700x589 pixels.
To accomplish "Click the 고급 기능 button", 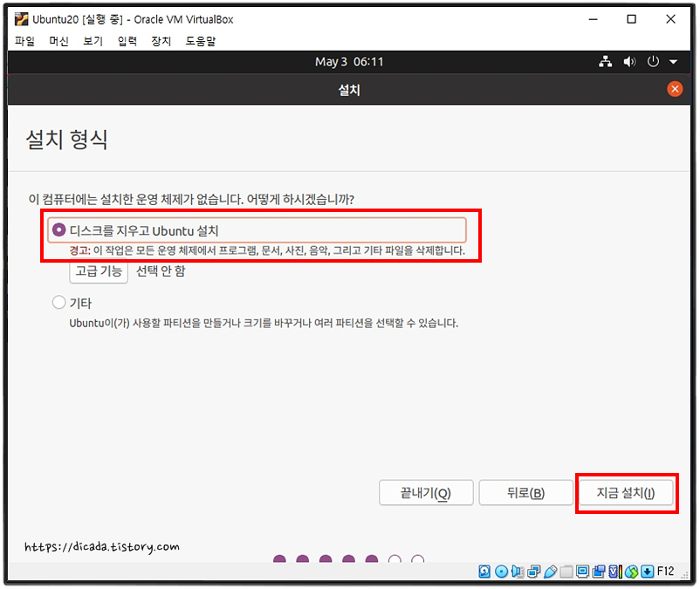I will click(x=99, y=271).
